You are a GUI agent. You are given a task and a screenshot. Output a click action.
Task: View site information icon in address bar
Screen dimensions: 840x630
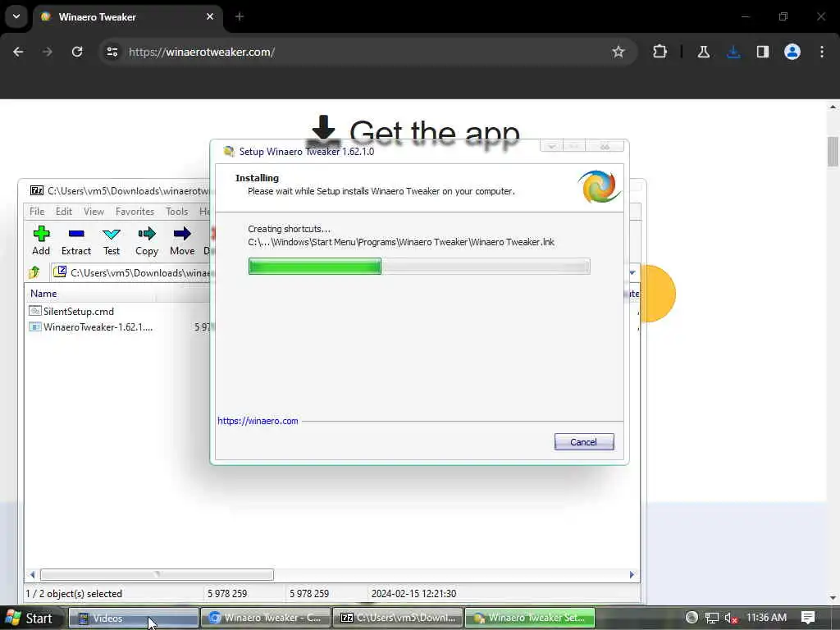[x=112, y=52]
